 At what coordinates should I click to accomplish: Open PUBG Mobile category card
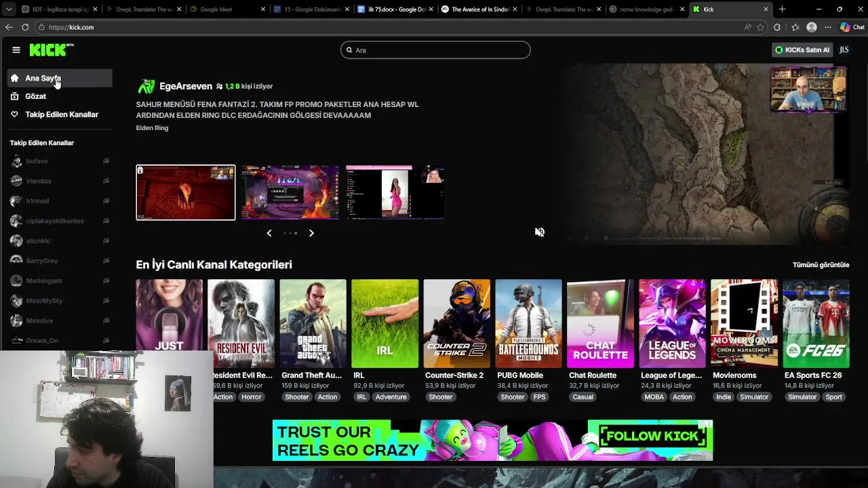pyautogui.click(x=528, y=324)
